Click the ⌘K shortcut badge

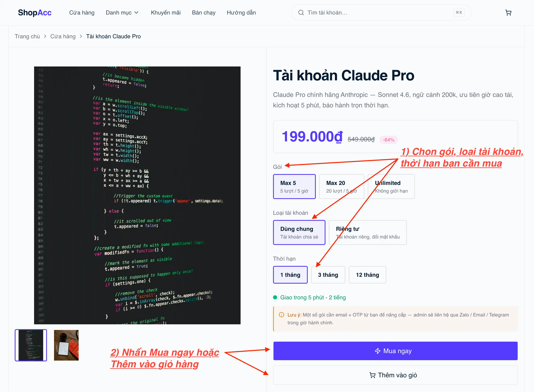tap(459, 12)
